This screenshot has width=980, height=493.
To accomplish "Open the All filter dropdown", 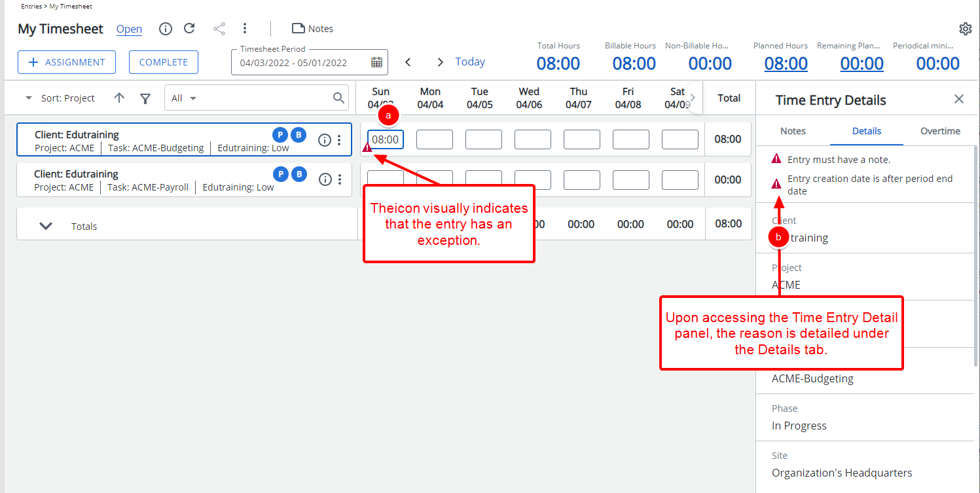I will coord(184,98).
